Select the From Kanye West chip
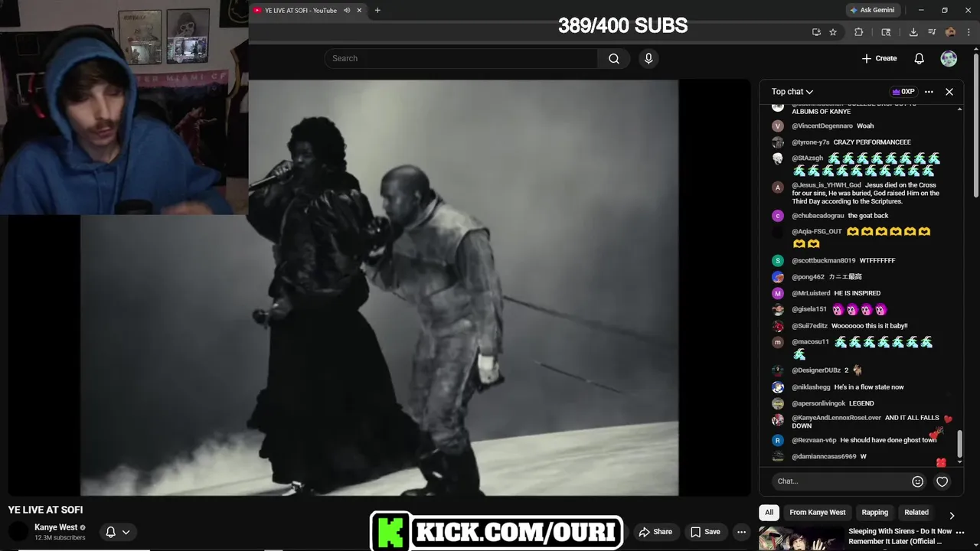This screenshot has width=980, height=551. [818, 513]
